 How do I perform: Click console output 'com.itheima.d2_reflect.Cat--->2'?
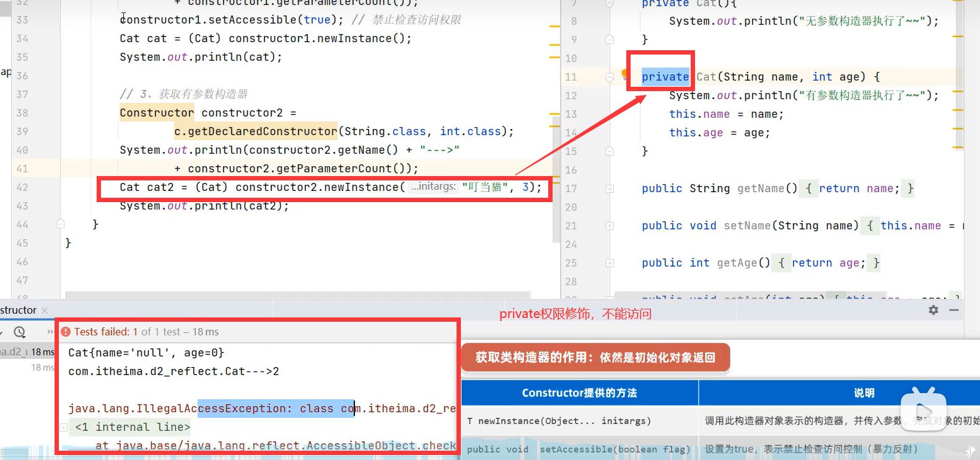point(173,371)
